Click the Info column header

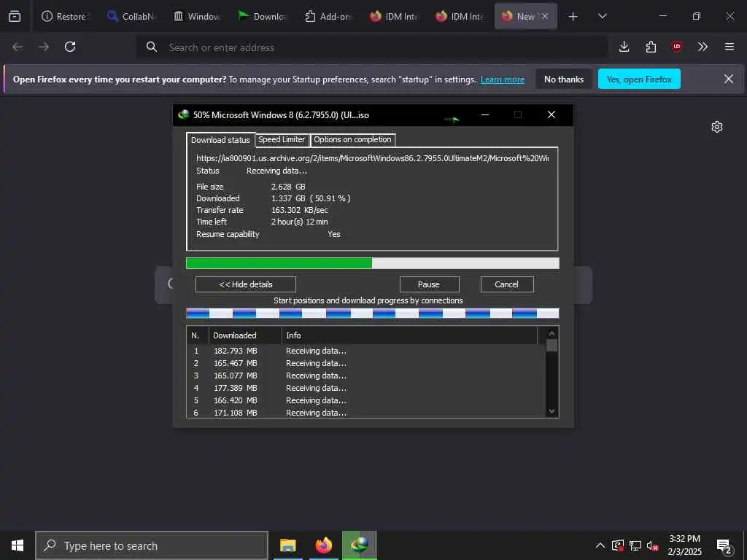(x=409, y=335)
